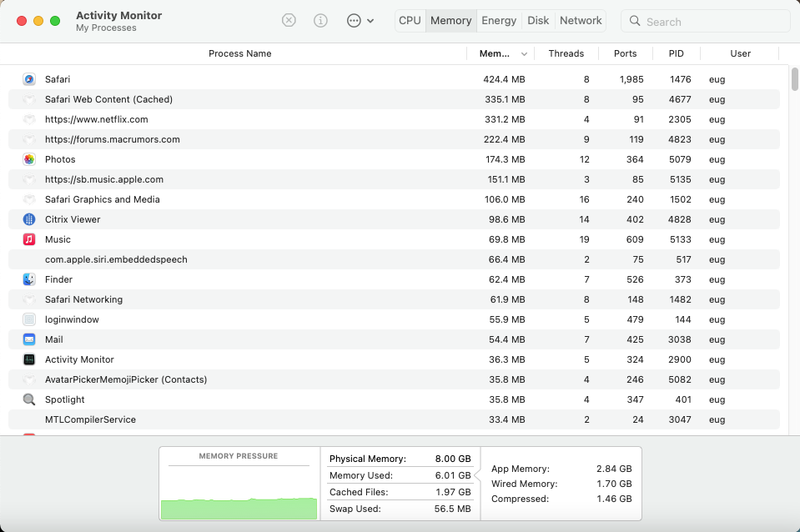Click the shield icon beside Safari Web Content (Cached)
800x532 pixels.
(x=29, y=99)
